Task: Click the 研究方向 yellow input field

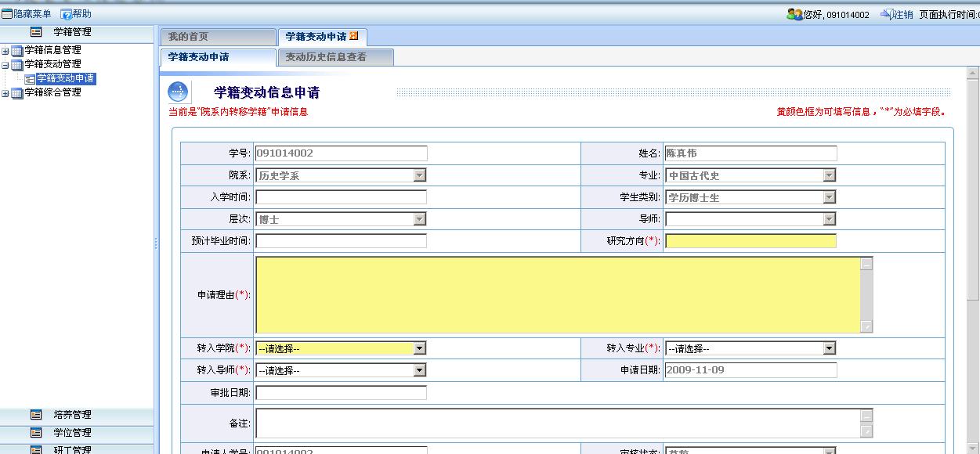Action: pos(750,241)
